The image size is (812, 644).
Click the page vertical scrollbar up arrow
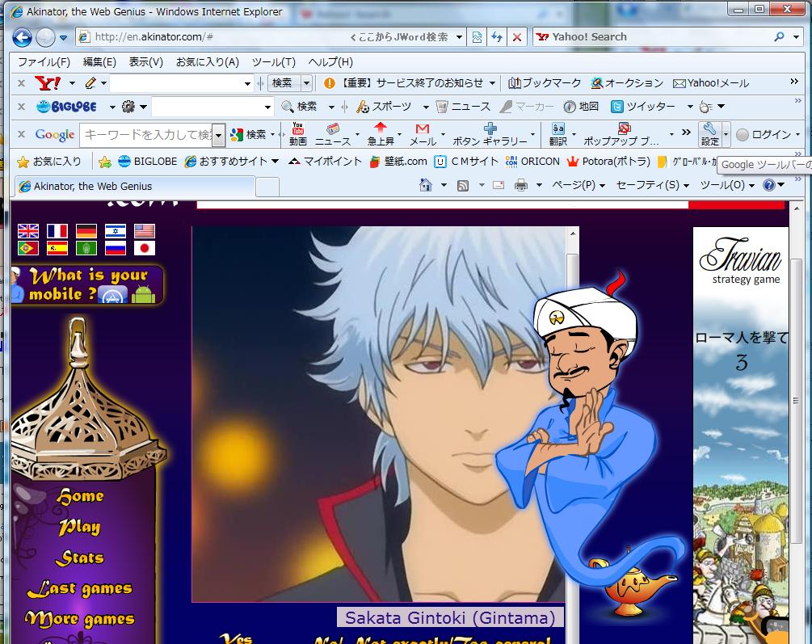click(x=797, y=208)
